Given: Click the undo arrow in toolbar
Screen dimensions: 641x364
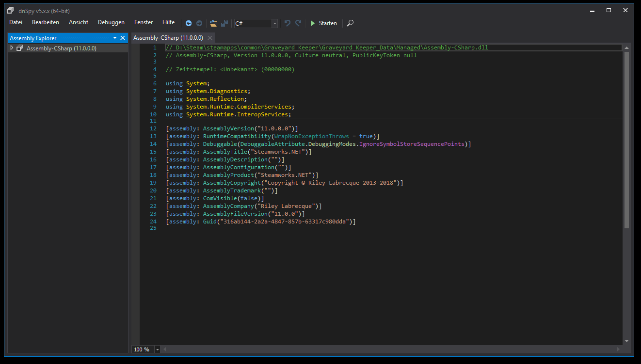Looking at the screenshot, I should tap(288, 23).
